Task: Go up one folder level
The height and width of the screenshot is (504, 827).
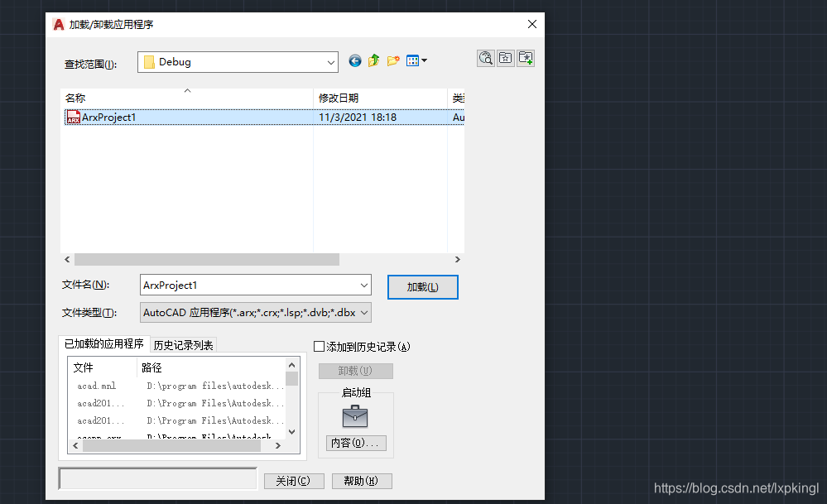Action: coord(374,61)
